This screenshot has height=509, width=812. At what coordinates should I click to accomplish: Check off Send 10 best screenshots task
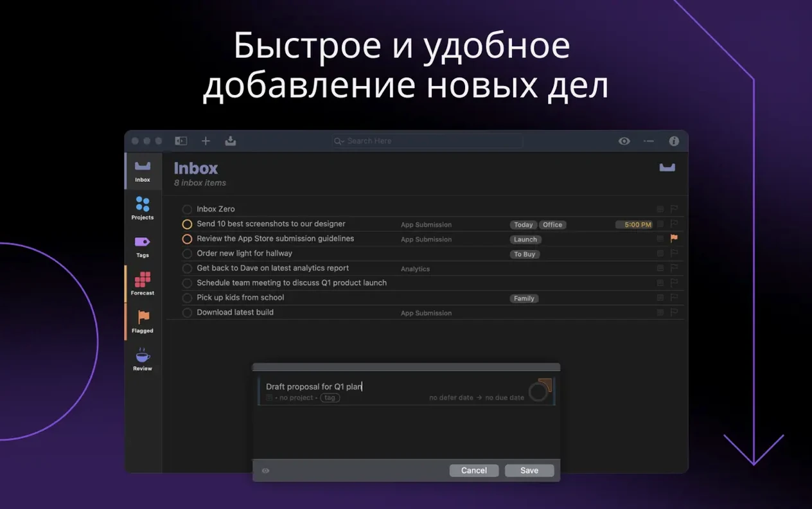[187, 224]
